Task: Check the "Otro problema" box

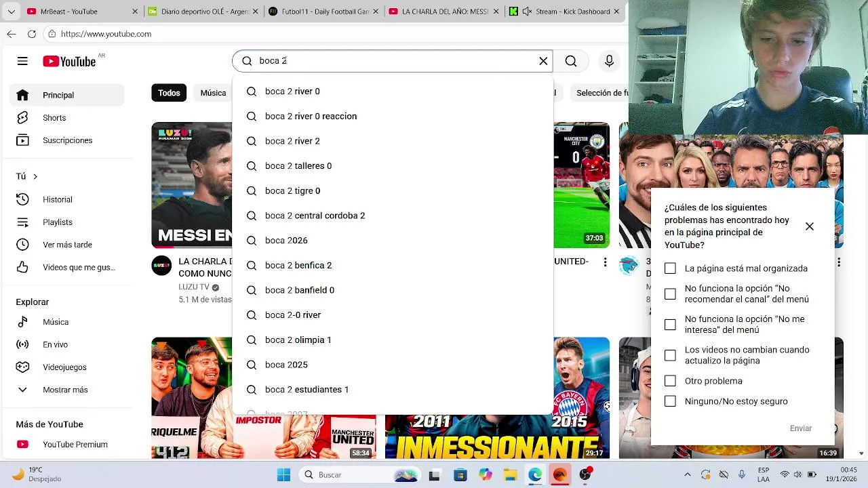Action: [670, 381]
